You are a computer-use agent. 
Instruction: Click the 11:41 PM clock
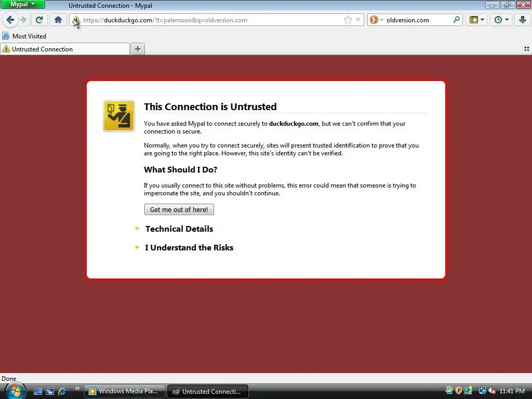coord(512,391)
